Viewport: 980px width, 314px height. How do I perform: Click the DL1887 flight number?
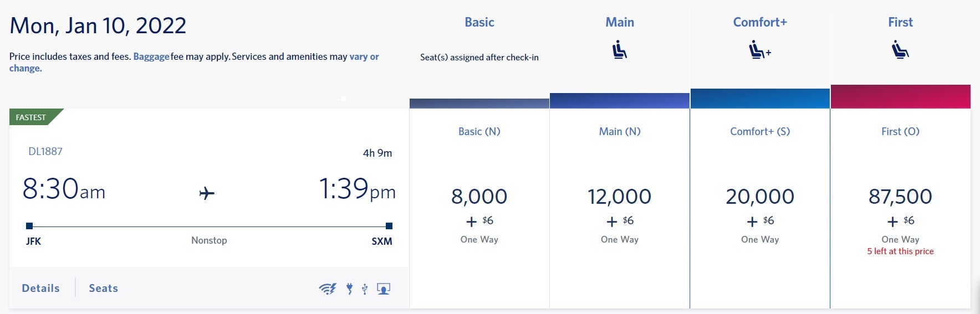45,151
